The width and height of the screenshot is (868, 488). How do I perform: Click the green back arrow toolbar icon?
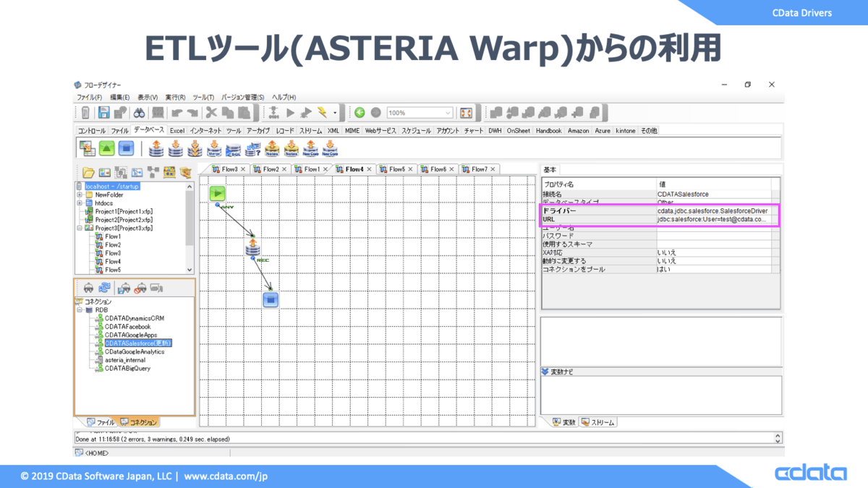point(359,113)
